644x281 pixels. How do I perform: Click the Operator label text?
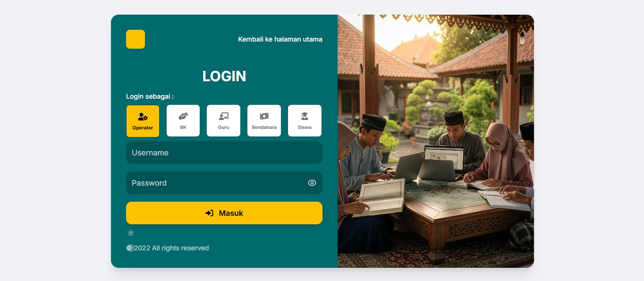[143, 128]
